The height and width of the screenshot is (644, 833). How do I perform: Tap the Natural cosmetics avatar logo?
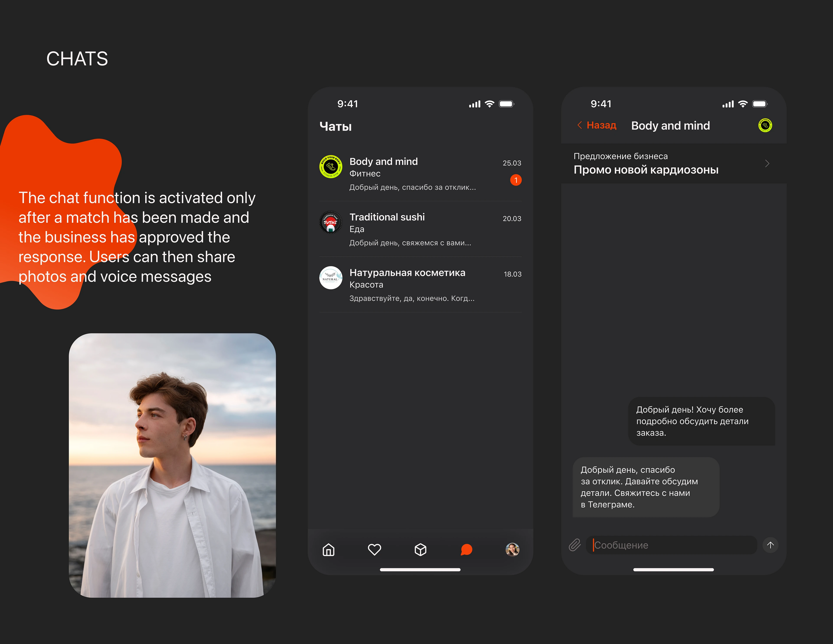[x=330, y=278]
